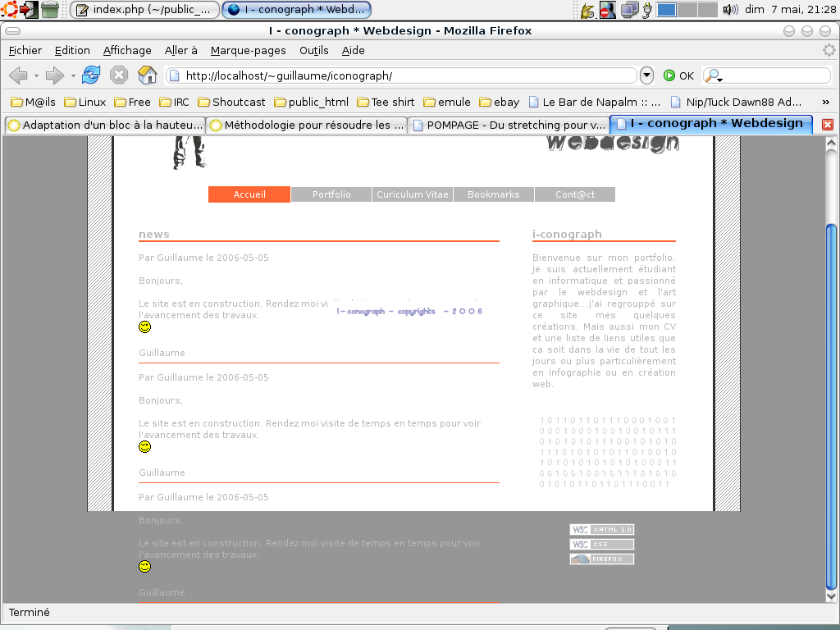Click the news heading text
Viewport: 840px width, 630px height.
click(x=153, y=234)
